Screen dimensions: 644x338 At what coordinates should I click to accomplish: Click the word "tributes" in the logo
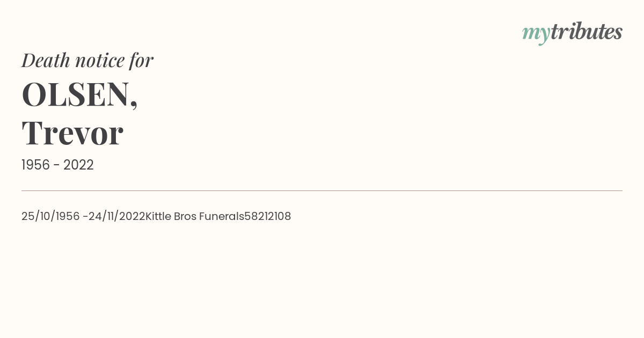(586, 32)
